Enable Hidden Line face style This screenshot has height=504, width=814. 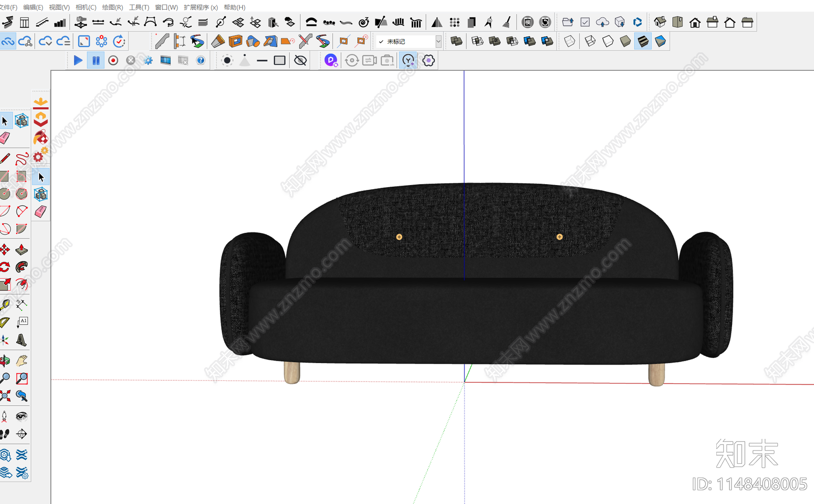point(608,41)
